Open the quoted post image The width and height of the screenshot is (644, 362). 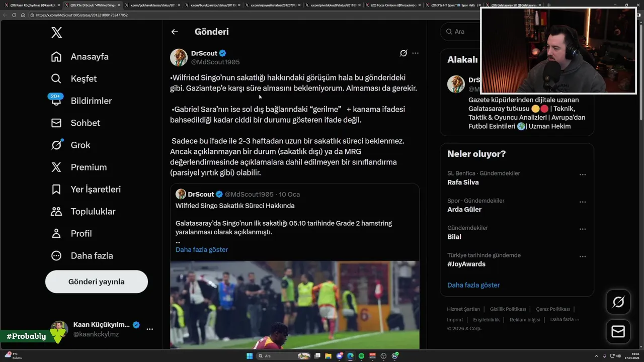(x=295, y=305)
